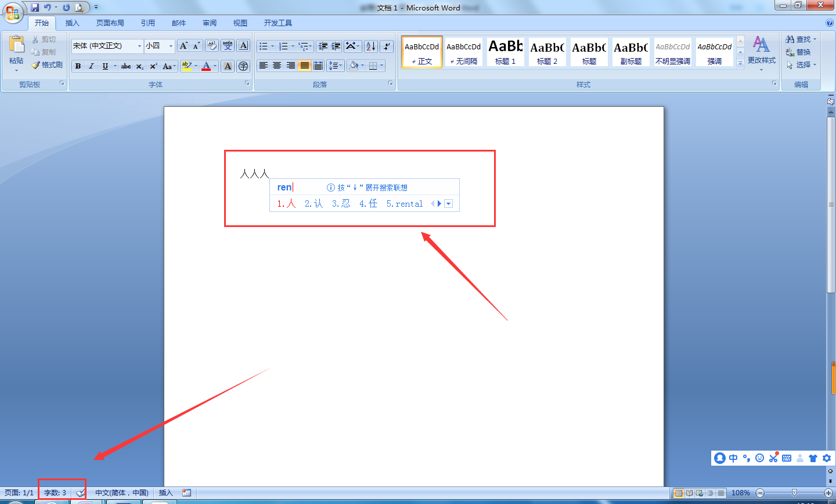Viewport: 836px width, 504px height.
Task: Choose IME candidate 2.认
Action: pos(313,203)
